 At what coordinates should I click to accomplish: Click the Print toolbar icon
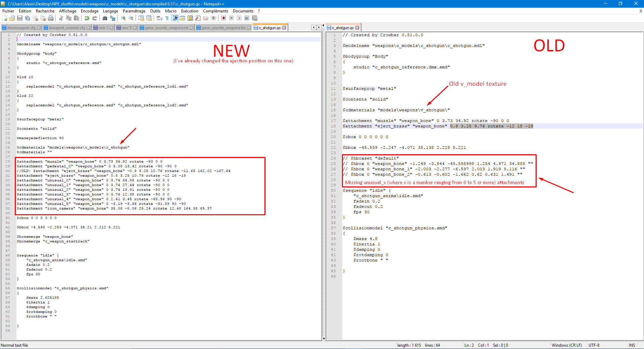(x=51, y=18)
